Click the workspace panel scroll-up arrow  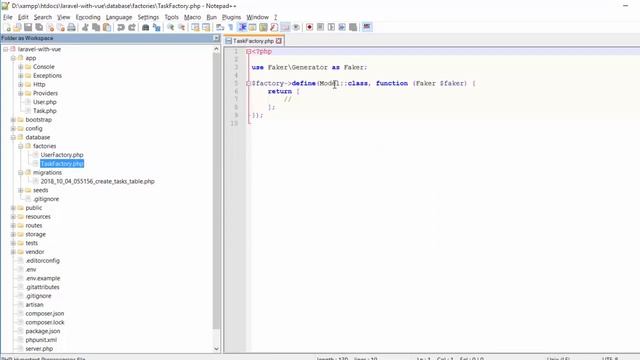pyautogui.click(x=216, y=49)
